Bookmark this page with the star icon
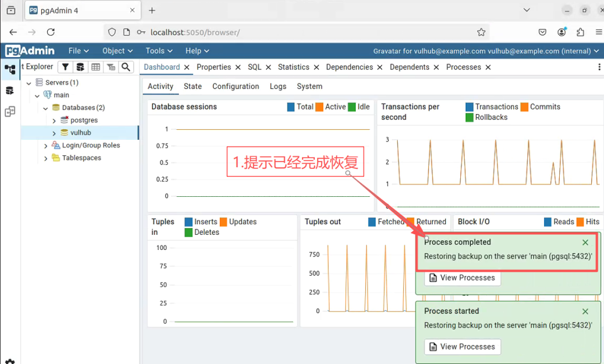 [x=481, y=32]
